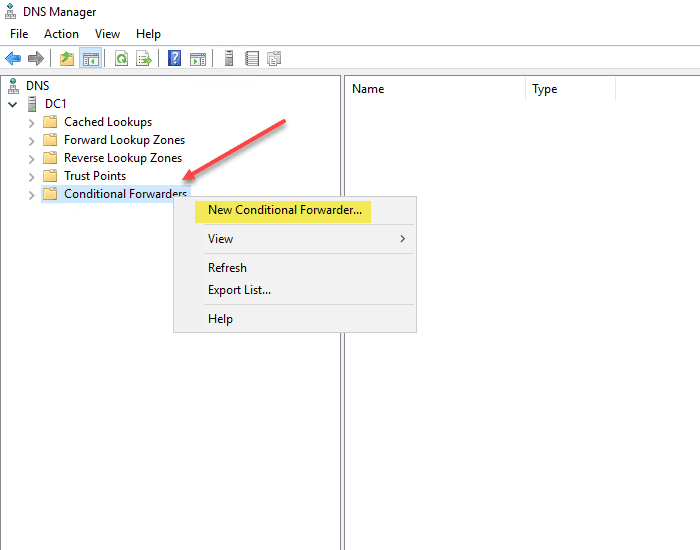Select the DC1 tree label
This screenshot has width=700, height=550.
point(55,104)
